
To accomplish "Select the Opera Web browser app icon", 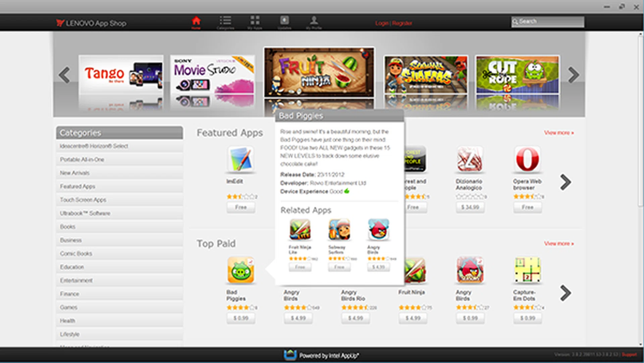I will pos(527,159).
